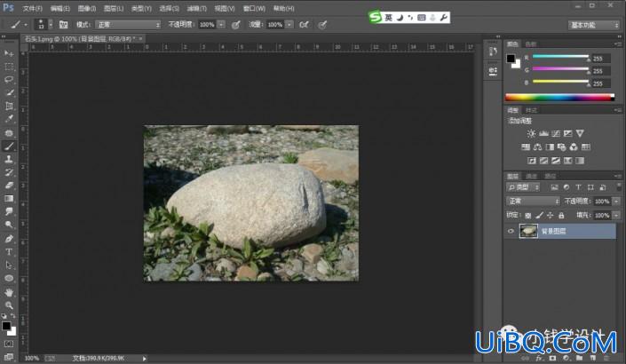The height and width of the screenshot is (364, 626).
Task: Select the Zoom tool
Action: click(9, 305)
